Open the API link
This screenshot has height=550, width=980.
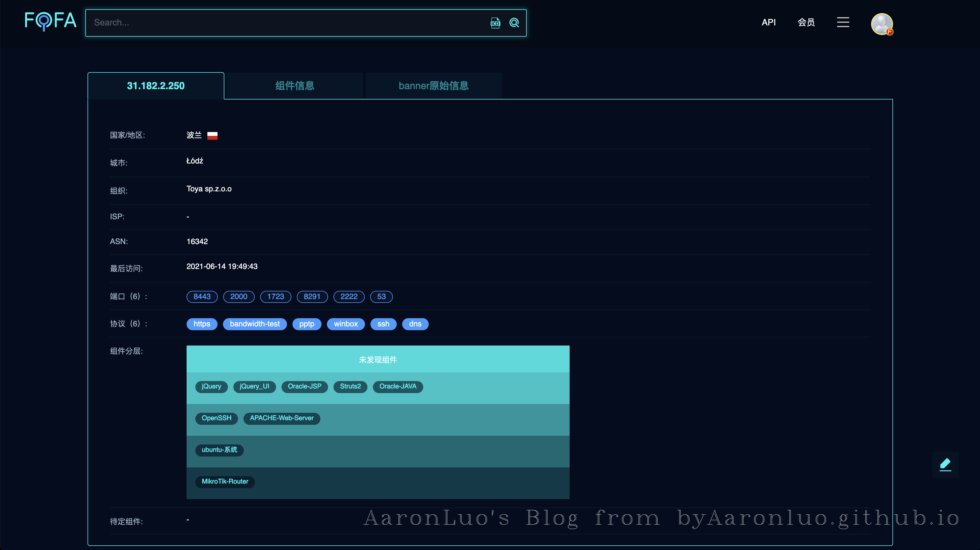pyautogui.click(x=768, y=22)
